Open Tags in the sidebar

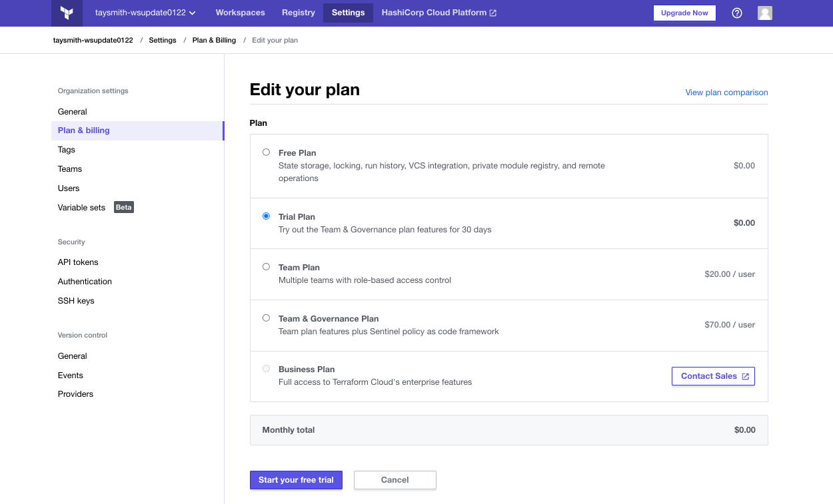coord(67,150)
